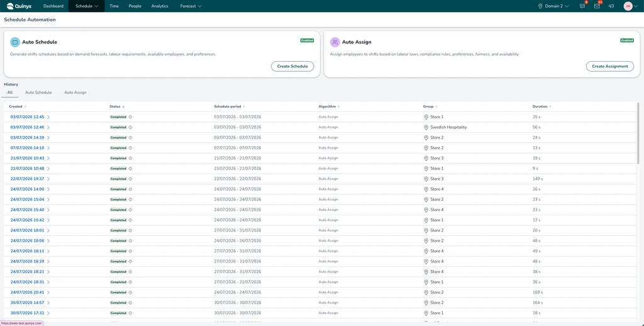The height and width of the screenshot is (326, 644).
Task: Click the JM user avatar
Action: tap(628, 6)
